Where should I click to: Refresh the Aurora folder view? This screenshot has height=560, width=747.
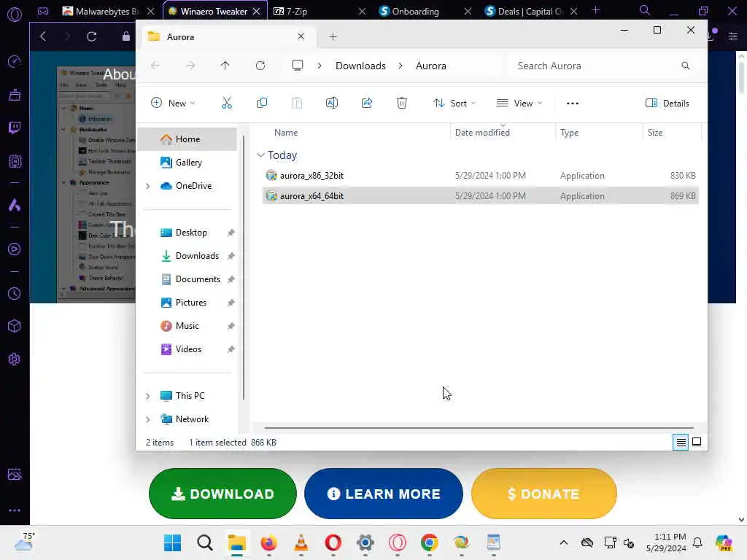tap(260, 66)
